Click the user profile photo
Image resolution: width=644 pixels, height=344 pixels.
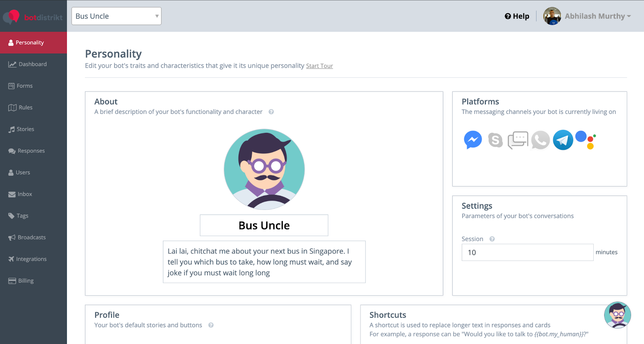tap(552, 16)
